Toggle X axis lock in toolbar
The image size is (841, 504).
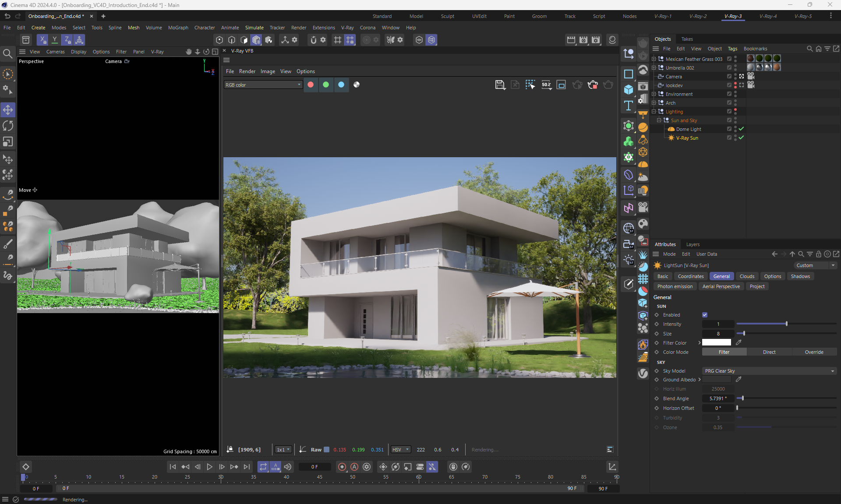(42, 40)
